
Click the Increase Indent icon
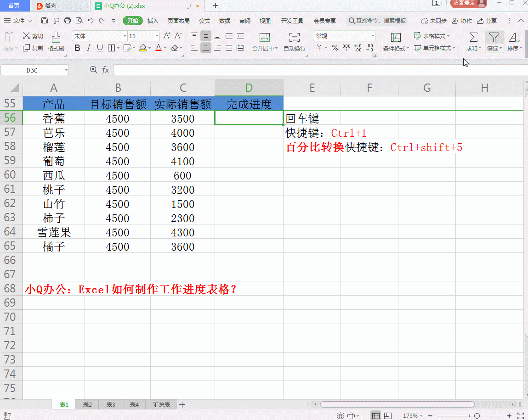pos(240,36)
